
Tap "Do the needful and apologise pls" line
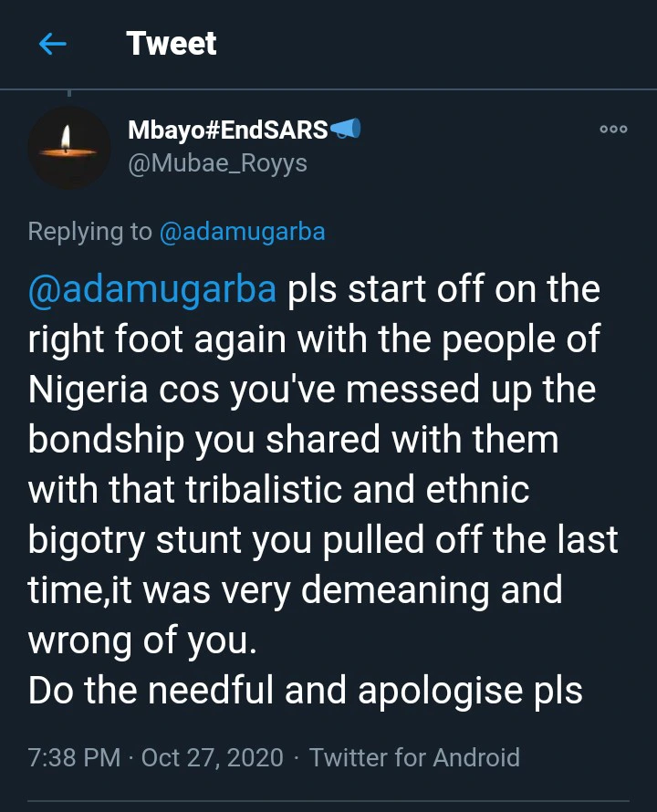[305, 691]
